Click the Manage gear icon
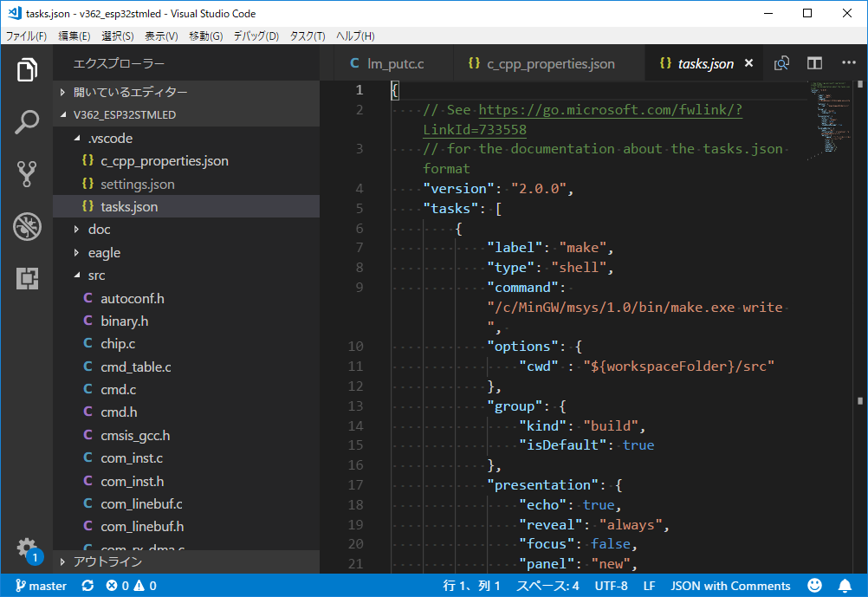The height and width of the screenshot is (597, 868). pyautogui.click(x=27, y=548)
